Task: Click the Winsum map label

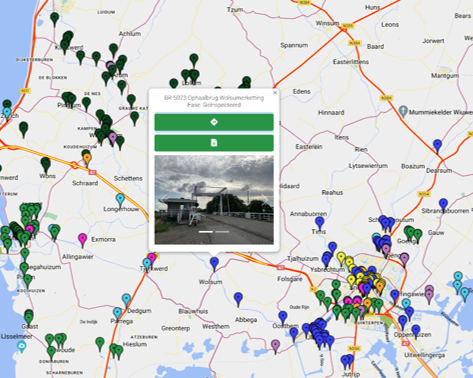Action: click(x=327, y=23)
